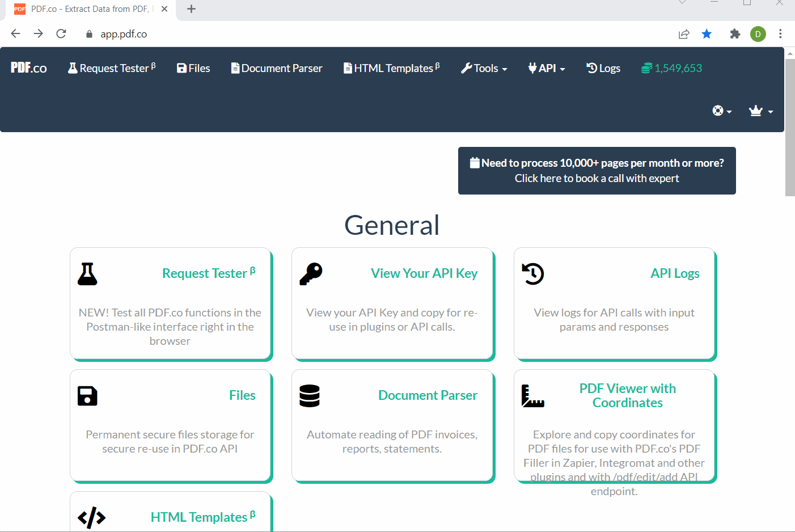Click the bookmark star icon
This screenshot has width=795, height=532.
pos(707,34)
